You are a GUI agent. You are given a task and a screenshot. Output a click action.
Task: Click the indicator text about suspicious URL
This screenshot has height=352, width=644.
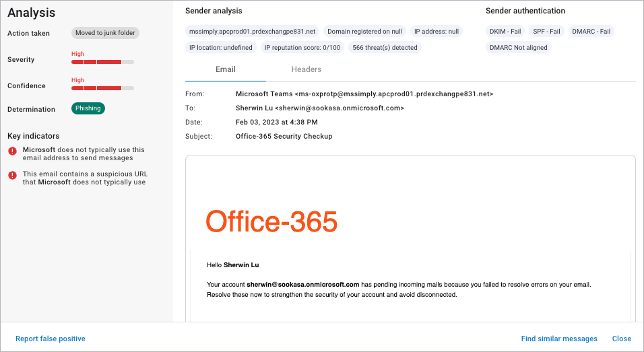click(85, 178)
